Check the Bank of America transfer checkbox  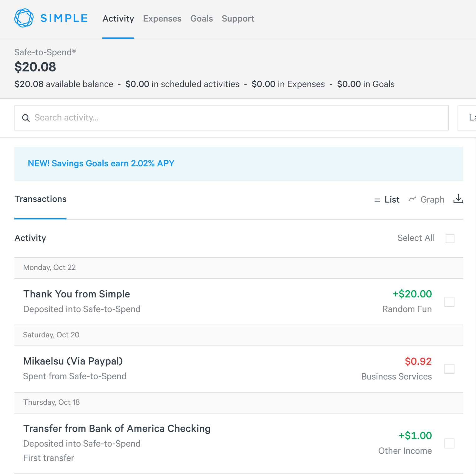coord(449,443)
